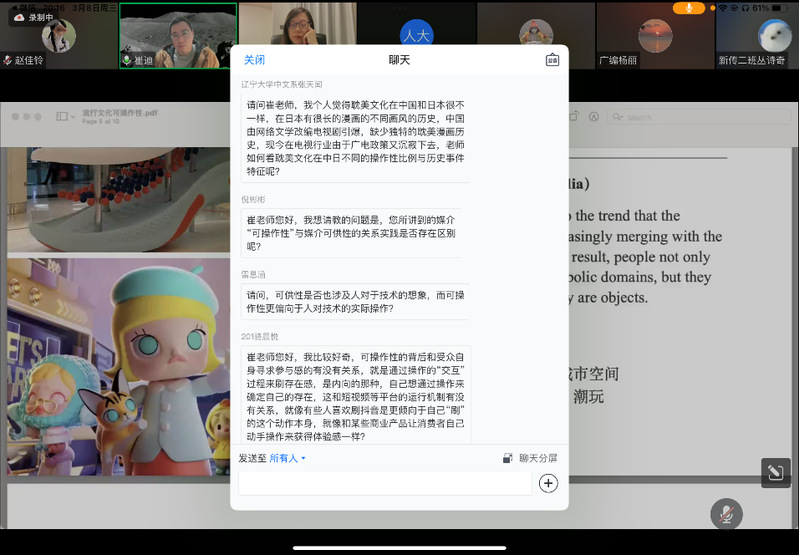Image resolution: width=799 pixels, height=555 pixels.
Task: Open the PDF sidebar toggle dropdown
Action: pyautogui.click(x=66, y=116)
